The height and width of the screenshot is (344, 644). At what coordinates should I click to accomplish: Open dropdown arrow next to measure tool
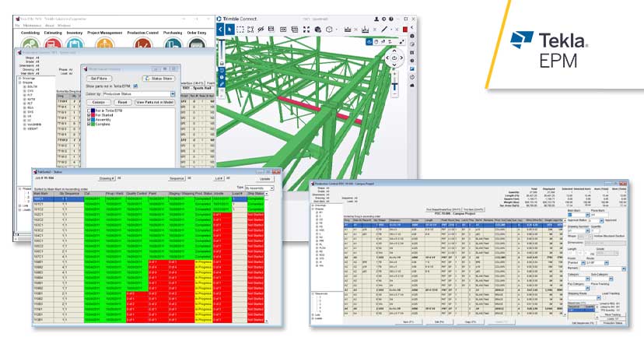(391, 30)
